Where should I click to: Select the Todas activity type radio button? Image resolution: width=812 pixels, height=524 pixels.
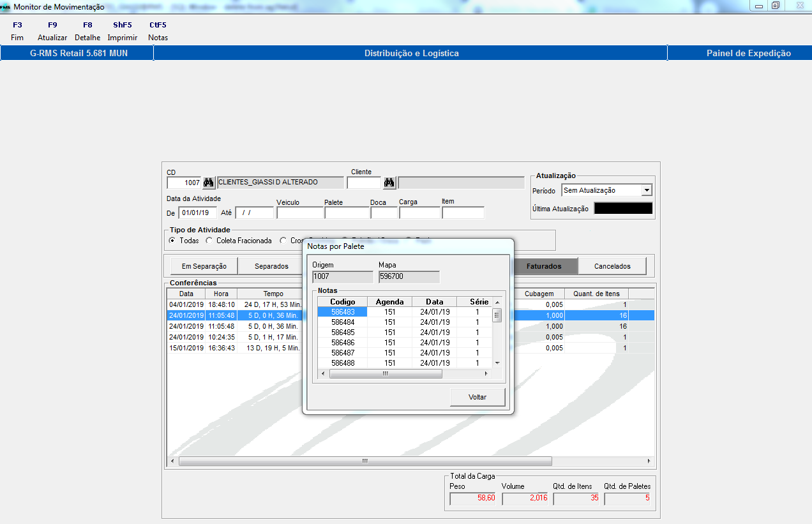172,241
